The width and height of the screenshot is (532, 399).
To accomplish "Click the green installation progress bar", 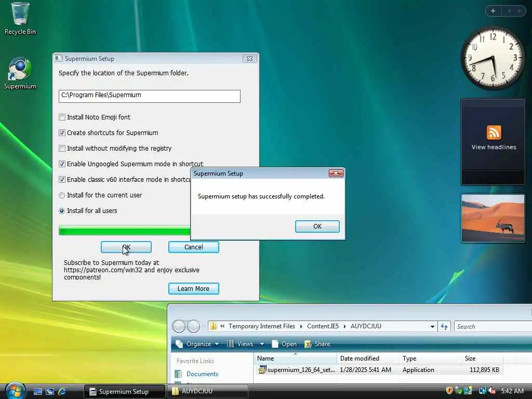I will (124, 230).
